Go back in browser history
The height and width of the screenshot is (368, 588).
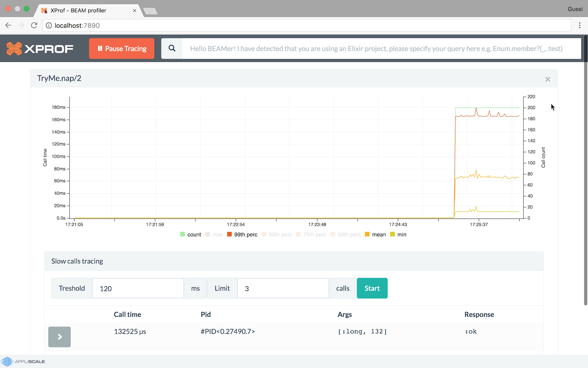click(8, 25)
